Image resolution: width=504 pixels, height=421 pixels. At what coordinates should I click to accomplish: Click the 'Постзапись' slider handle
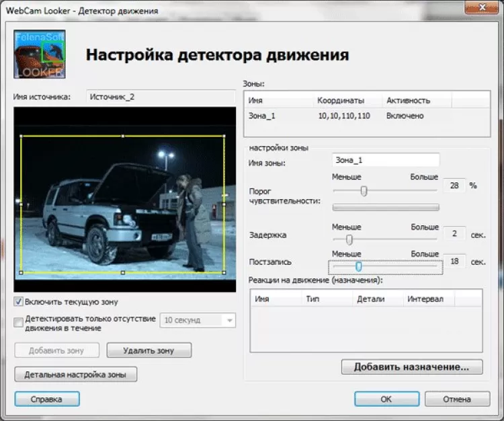point(359,266)
